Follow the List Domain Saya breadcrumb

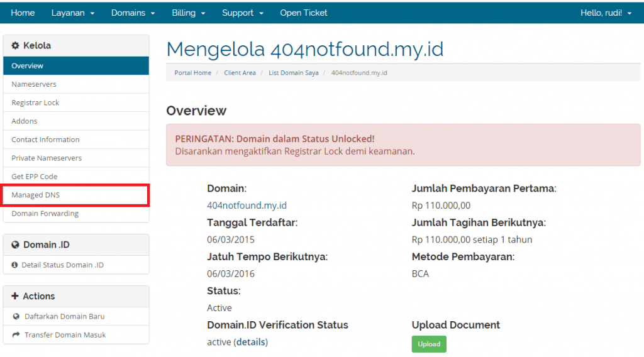tap(293, 73)
